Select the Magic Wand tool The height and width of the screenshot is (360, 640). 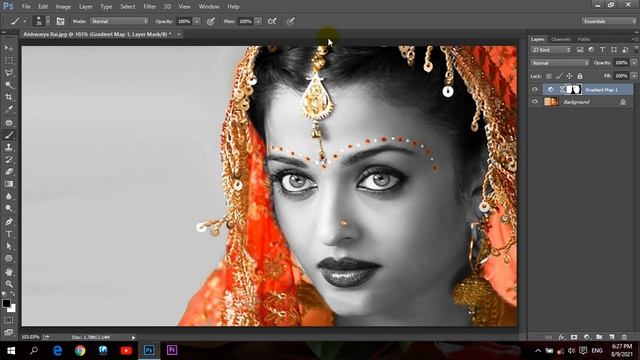pos(9,85)
